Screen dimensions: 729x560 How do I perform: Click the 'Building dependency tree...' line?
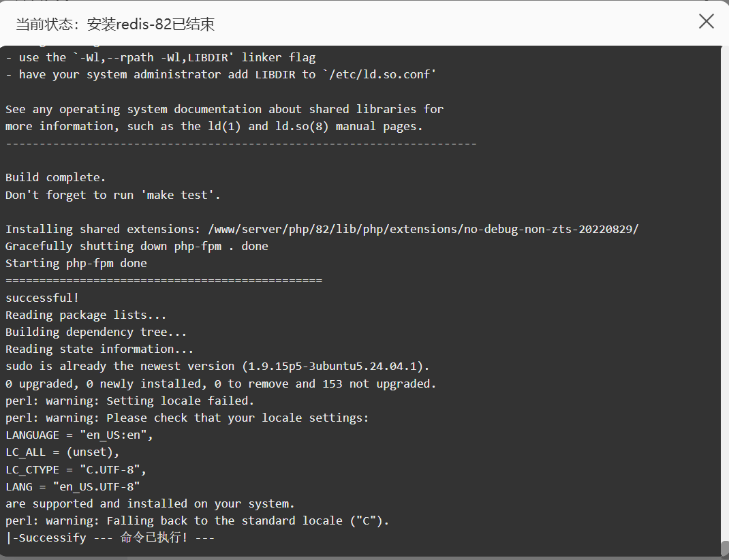tap(96, 332)
